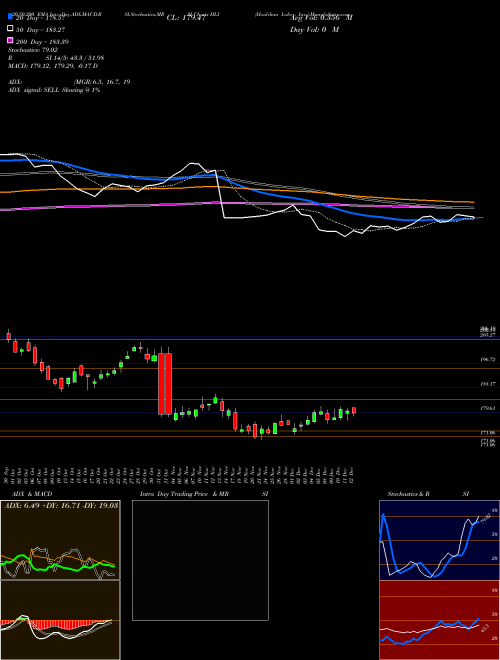
Task: Click the 'Stochastics: 79.02' readout
Action: pyautogui.click(x=33, y=50)
